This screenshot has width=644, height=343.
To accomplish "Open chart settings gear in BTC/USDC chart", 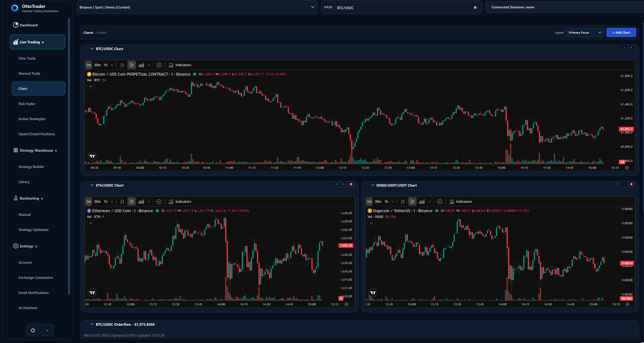I will [627, 168].
